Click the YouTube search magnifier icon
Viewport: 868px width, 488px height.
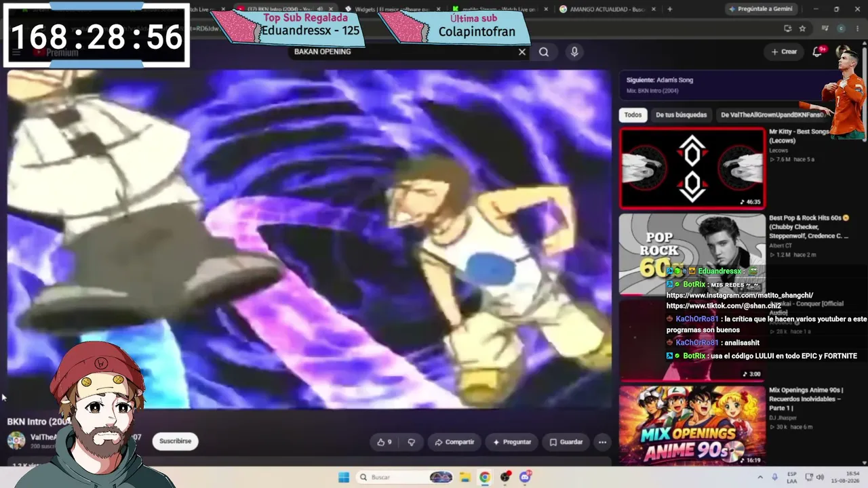click(x=544, y=52)
